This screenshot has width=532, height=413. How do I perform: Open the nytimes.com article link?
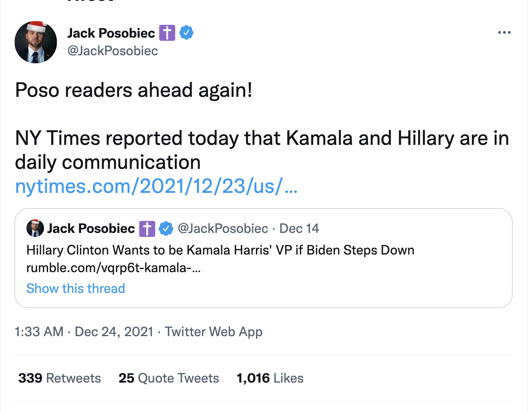156,186
